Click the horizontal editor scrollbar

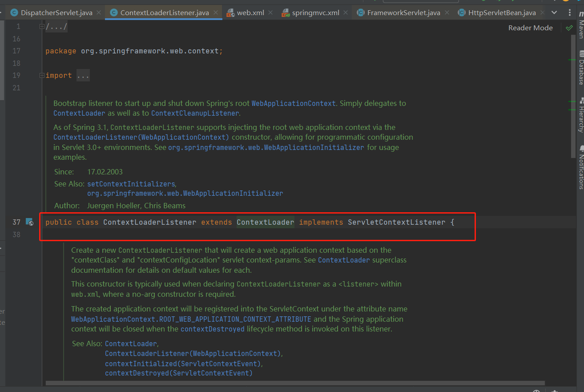point(295,383)
